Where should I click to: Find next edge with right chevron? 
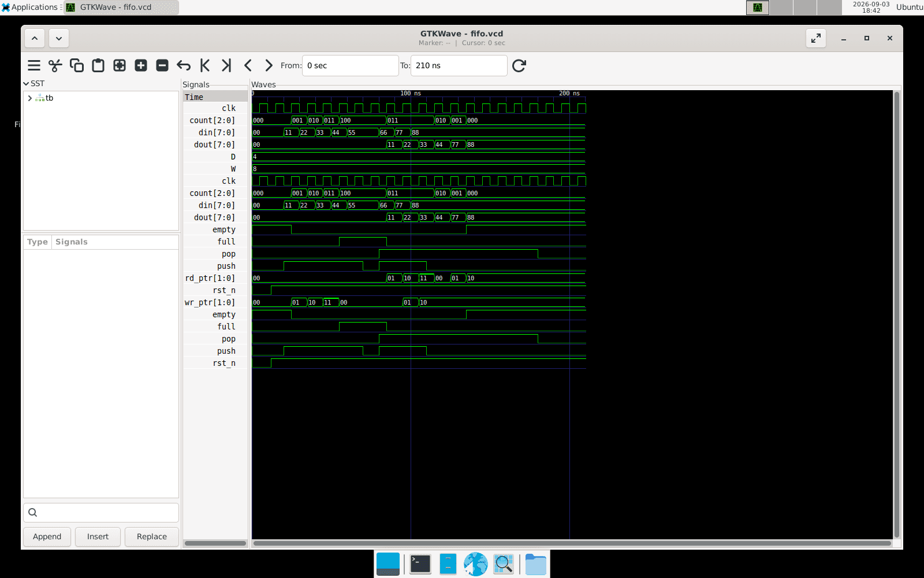point(269,65)
